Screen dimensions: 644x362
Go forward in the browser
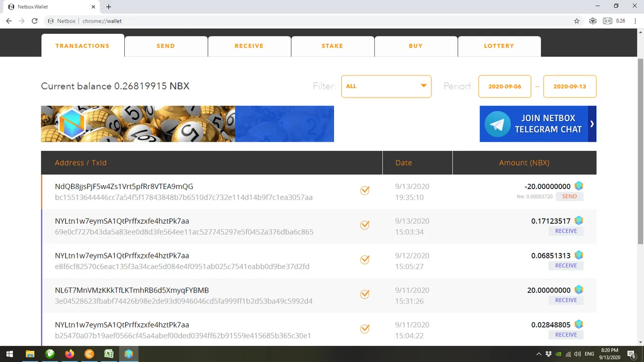pyautogui.click(x=22, y=21)
